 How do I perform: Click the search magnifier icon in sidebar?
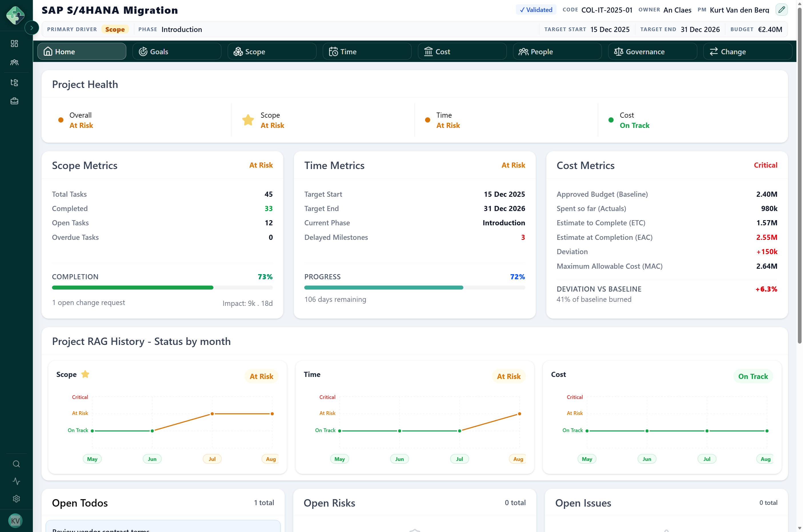pyautogui.click(x=16, y=464)
